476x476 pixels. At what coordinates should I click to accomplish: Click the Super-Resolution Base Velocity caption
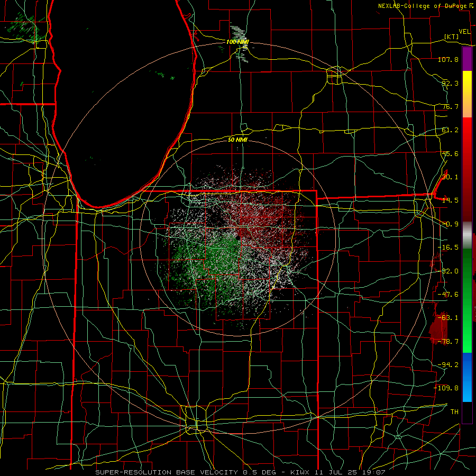(x=241, y=472)
